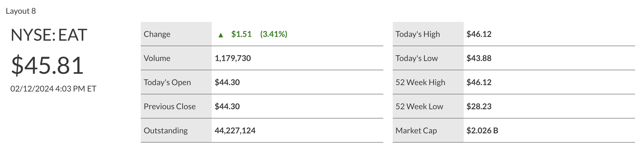This screenshot has height=157, width=644.
Task: Click the Volume row label
Action: (x=157, y=58)
